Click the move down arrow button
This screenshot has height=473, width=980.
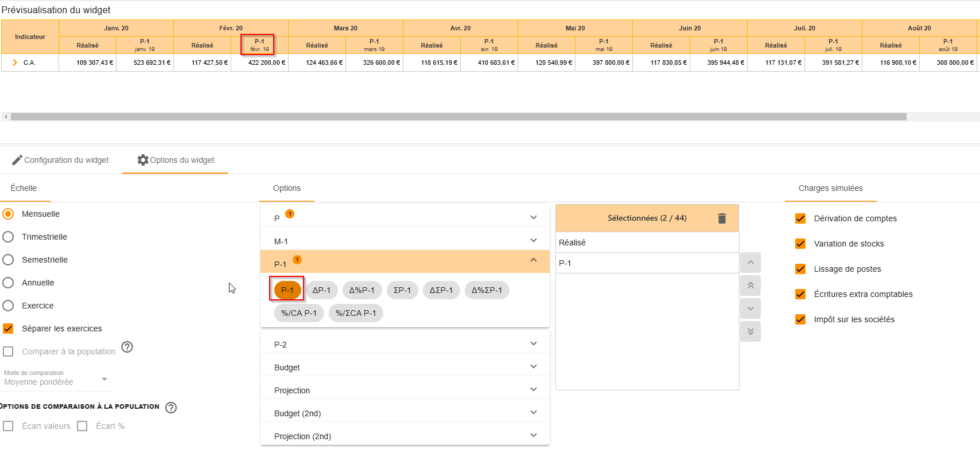(750, 308)
